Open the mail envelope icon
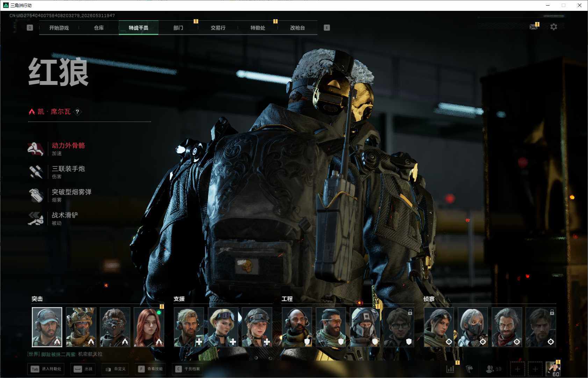This screenshot has height=378, width=588. point(534,27)
